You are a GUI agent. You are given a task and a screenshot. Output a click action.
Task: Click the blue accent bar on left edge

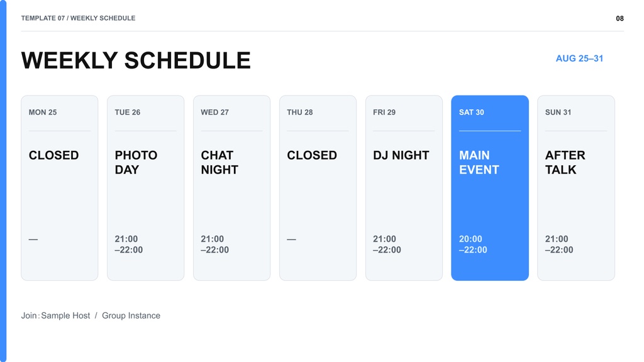click(3, 181)
